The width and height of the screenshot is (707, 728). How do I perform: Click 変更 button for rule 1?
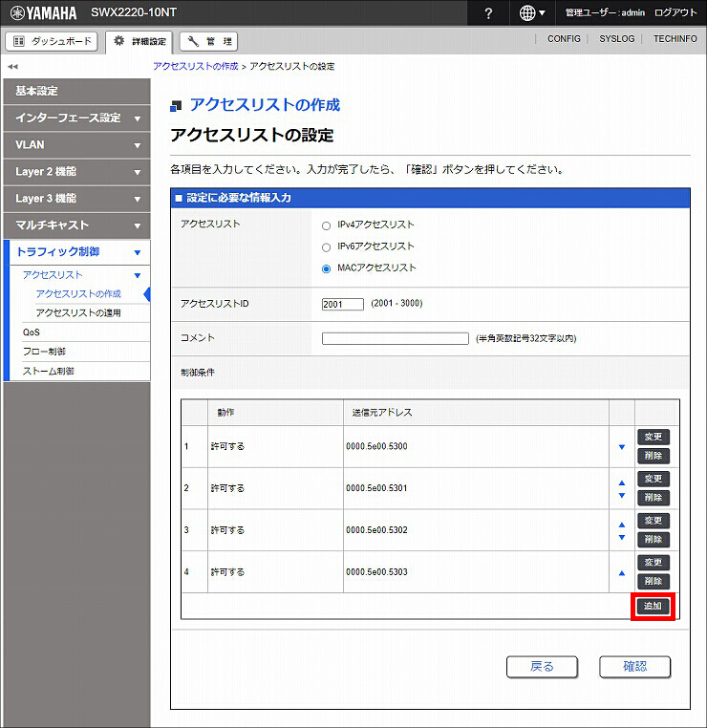[653, 437]
